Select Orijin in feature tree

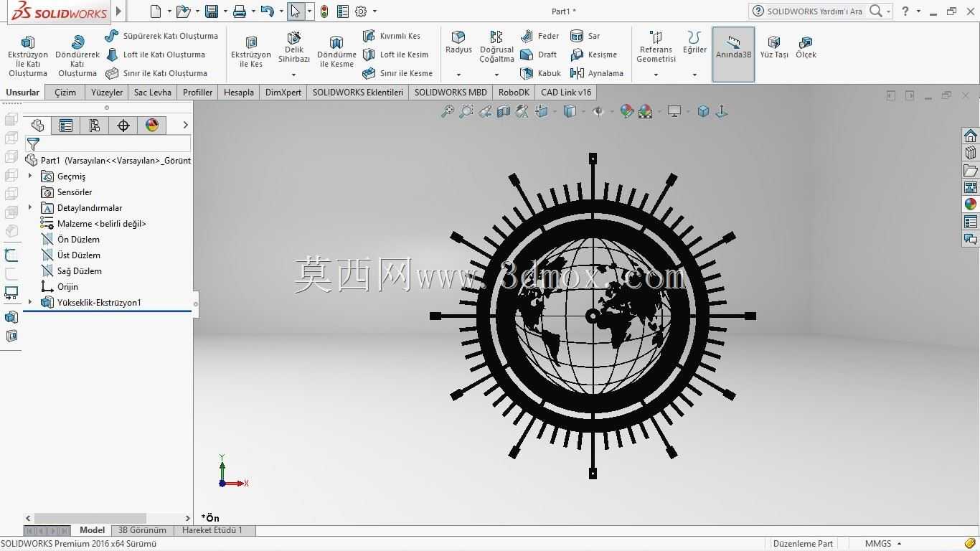click(67, 287)
